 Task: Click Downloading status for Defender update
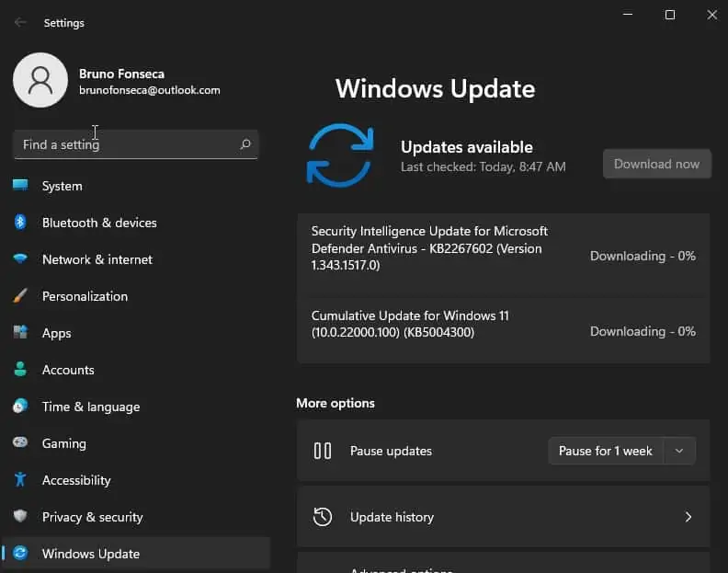point(643,256)
